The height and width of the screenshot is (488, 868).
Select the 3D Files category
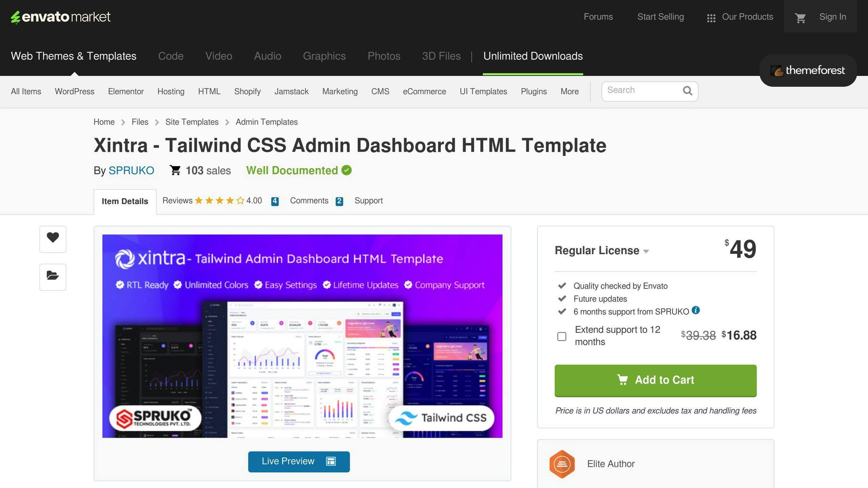pyautogui.click(x=441, y=56)
